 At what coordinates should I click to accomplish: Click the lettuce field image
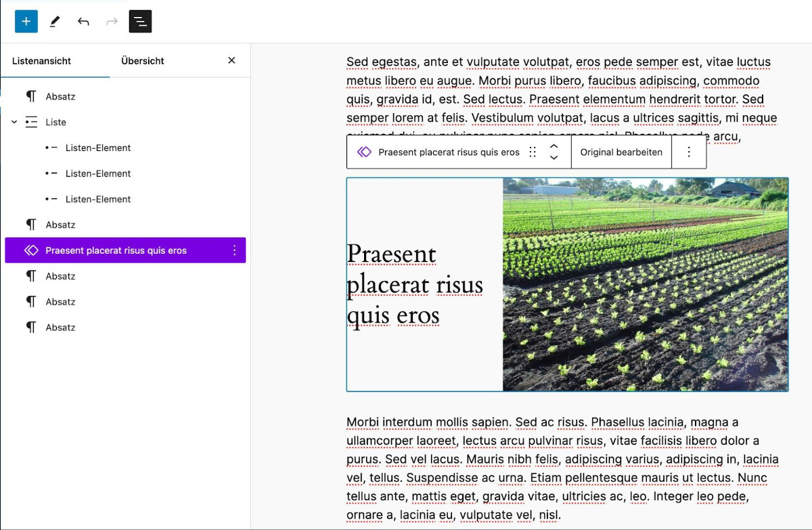[646, 284]
